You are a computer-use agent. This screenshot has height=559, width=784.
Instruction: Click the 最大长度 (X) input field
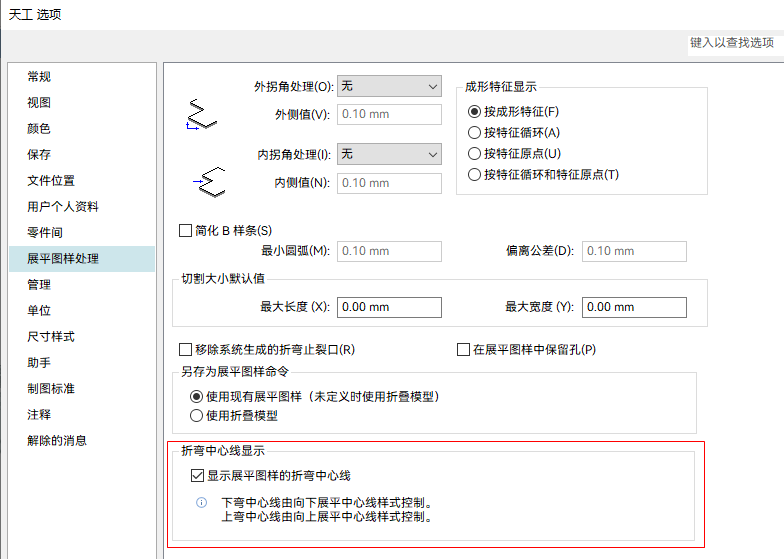point(390,307)
